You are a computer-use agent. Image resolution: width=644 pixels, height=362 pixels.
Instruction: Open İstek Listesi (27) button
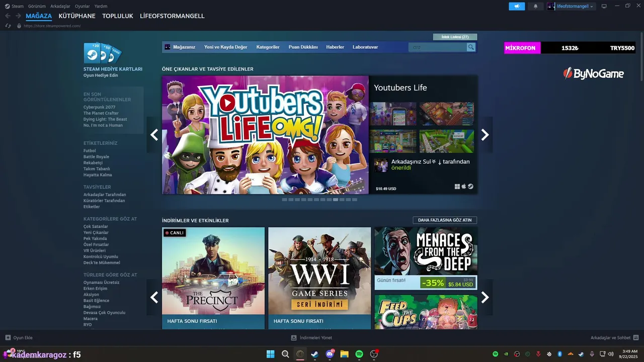[455, 37]
